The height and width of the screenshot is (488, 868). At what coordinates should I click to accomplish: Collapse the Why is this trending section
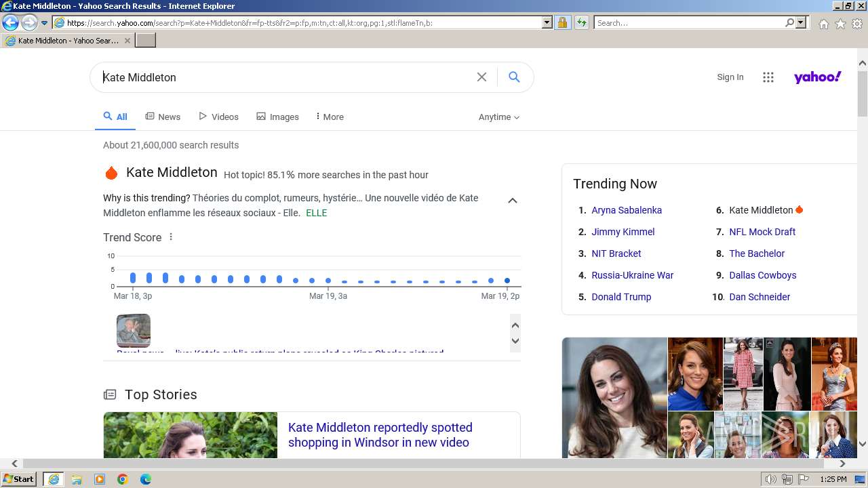(513, 201)
